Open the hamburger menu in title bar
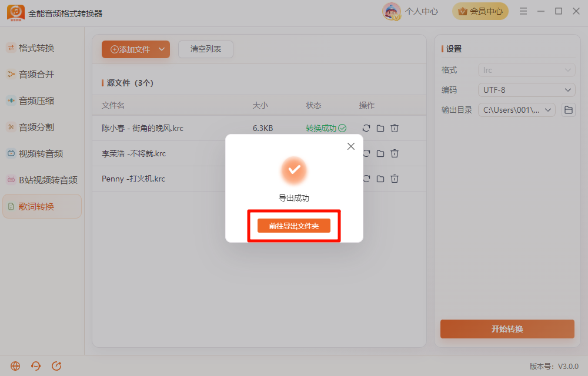 [523, 12]
